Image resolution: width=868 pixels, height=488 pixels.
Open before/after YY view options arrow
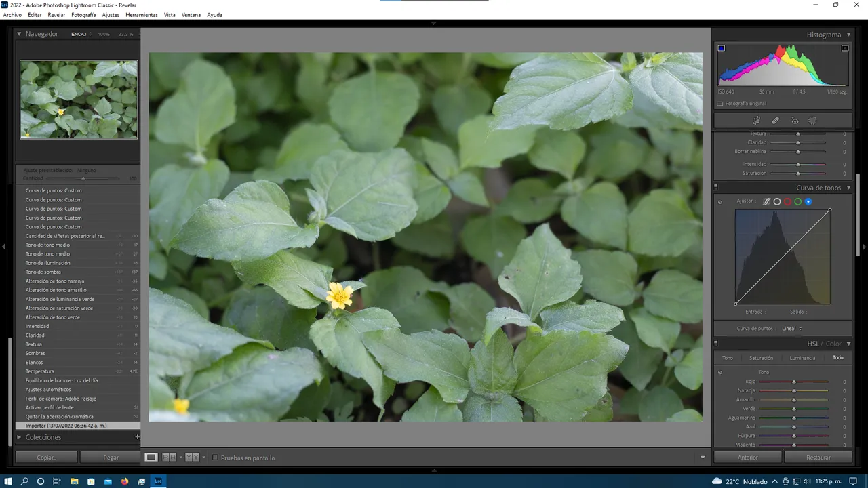pos(203,457)
